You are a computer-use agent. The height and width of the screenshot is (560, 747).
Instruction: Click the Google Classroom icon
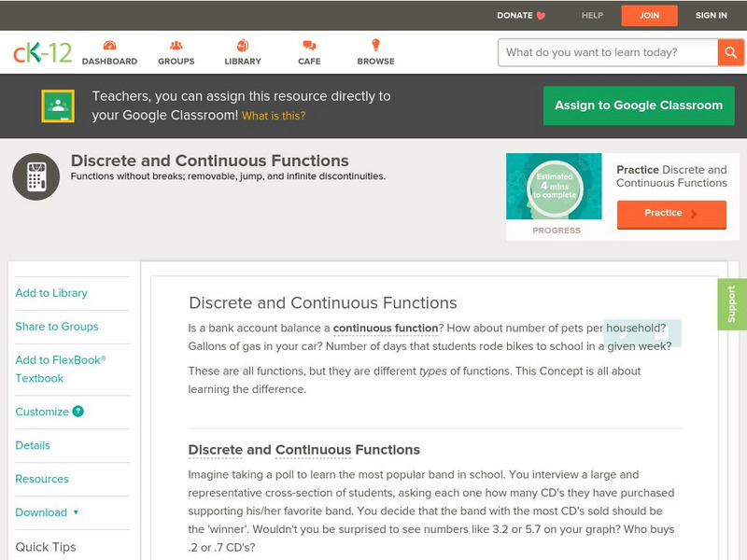tap(58, 105)
